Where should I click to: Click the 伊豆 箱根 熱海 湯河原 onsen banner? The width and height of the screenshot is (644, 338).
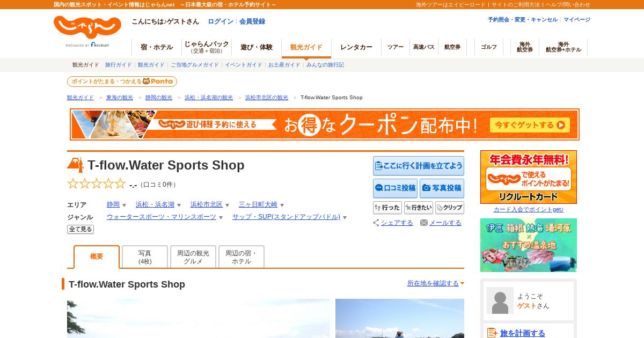click(x=529, y=245)
